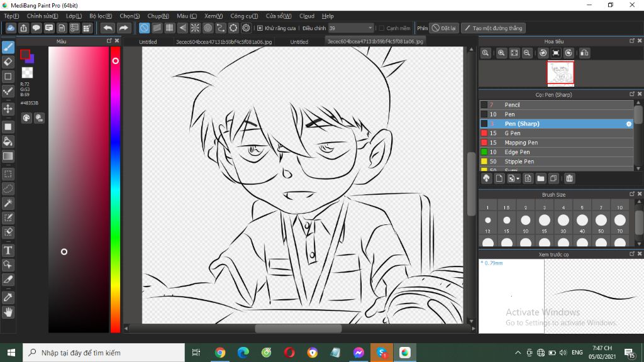The height and width of the screenshot is (362, 644).
Task: Click zoom in icon in navigator
Action: 501,53
